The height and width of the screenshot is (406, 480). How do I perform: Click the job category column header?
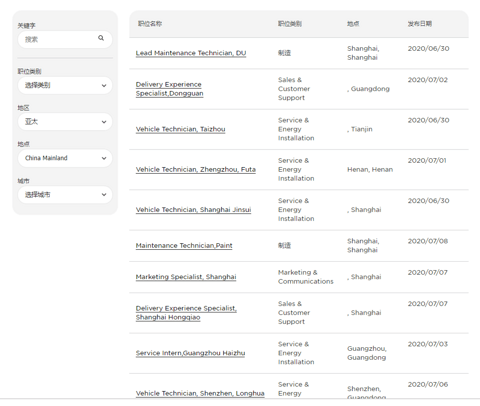(290, 24)
